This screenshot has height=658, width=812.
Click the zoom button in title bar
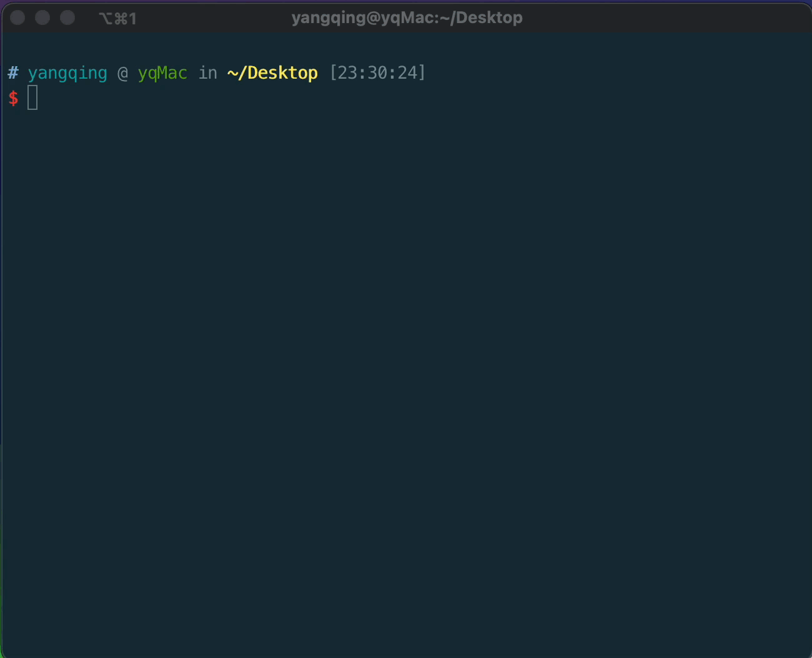[x=67, y=17]
